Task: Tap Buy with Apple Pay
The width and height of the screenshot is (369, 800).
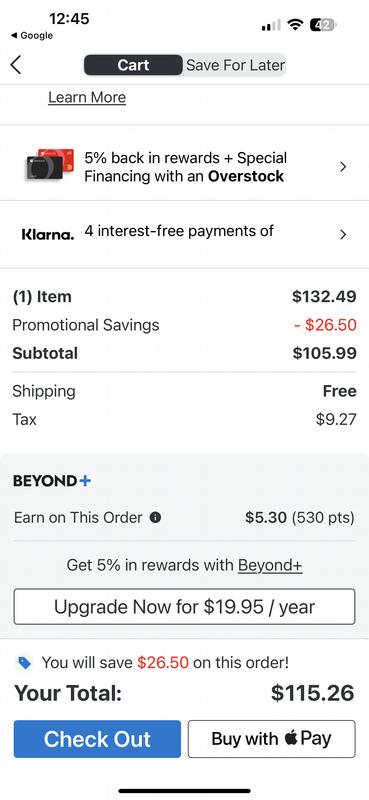Action: 272,739
